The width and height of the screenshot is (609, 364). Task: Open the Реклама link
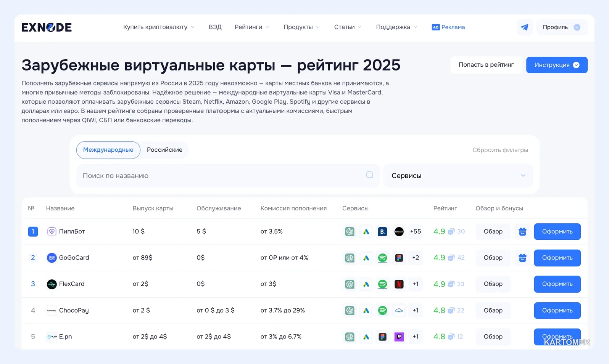448,27
